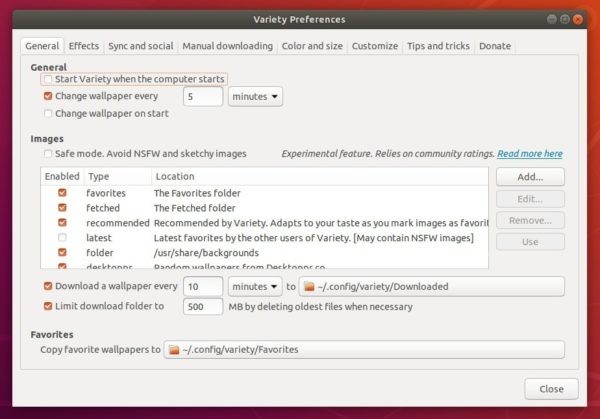600x419 pixels.
Task: Enable Safe mode to avoid NSFW images
Action: pos(48,154)
